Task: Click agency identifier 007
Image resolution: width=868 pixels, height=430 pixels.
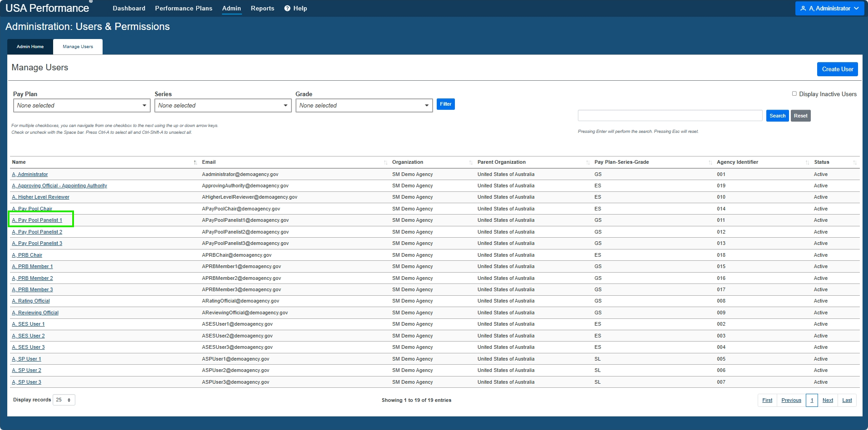Action: [x=721, y=382]
